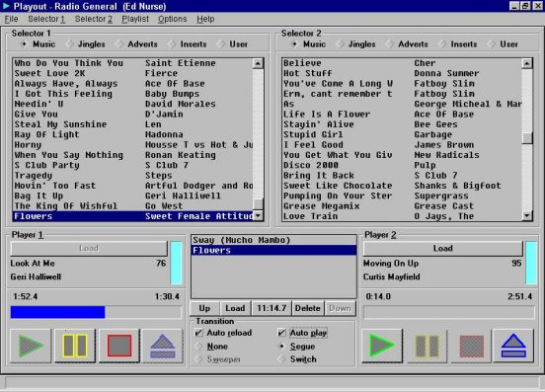The width and height of the screenshot is (545, 392).
Task: Click the Player 2 pause button
Action: (427, 346)
